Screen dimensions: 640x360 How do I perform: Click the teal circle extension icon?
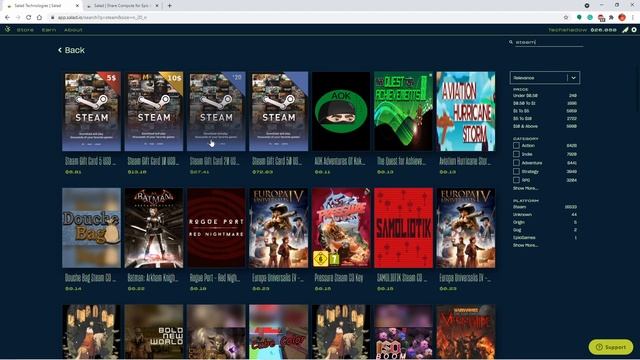click(590, 18)
